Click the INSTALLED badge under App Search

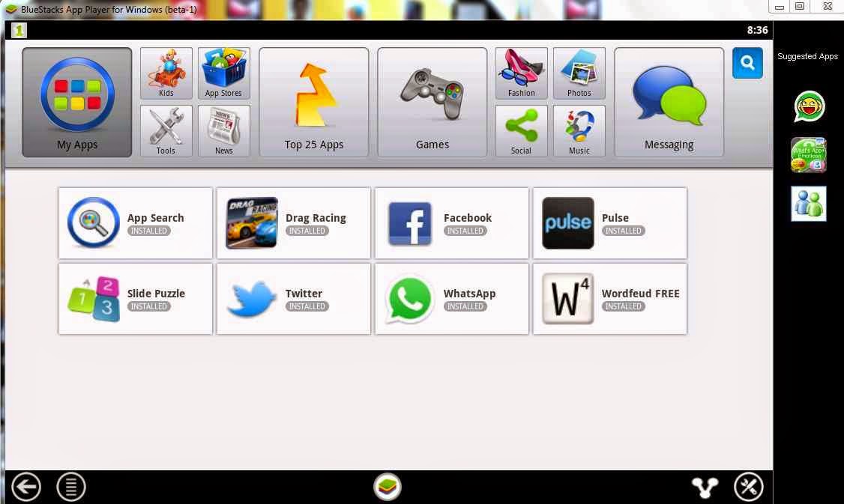click(148, 231)
